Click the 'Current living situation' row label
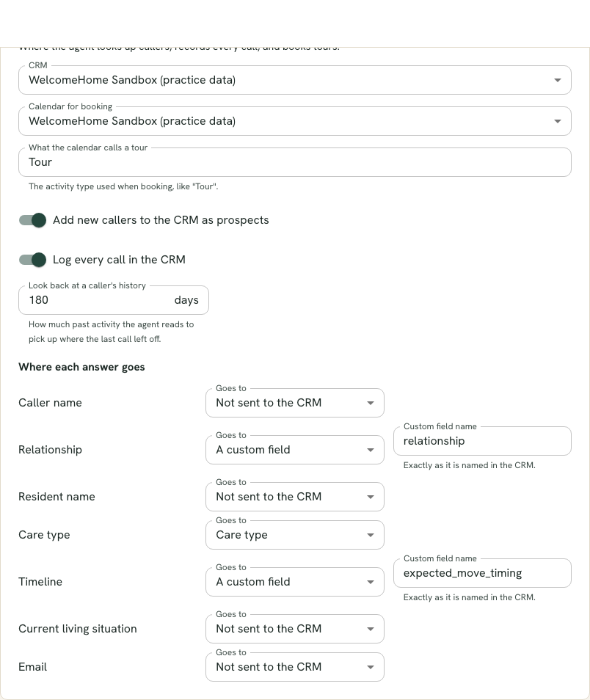The width and height of the screenshot is (590, 700). point(78,629)
